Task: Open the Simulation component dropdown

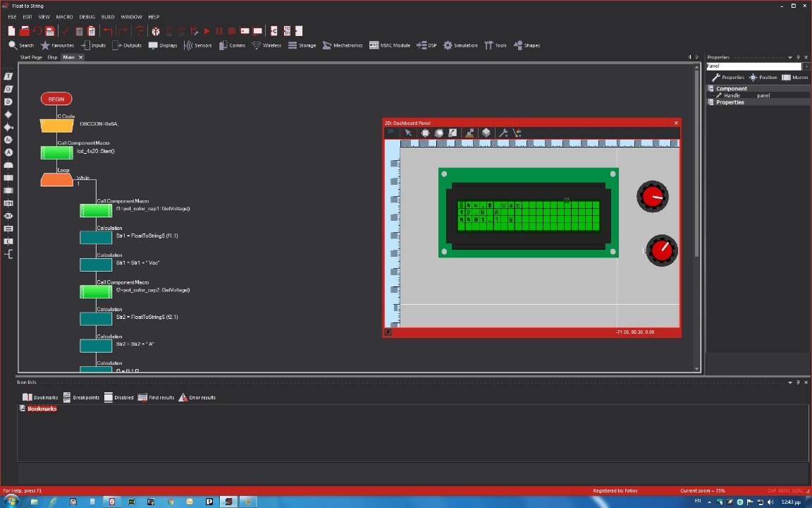Action: click(x=460, y=46)
